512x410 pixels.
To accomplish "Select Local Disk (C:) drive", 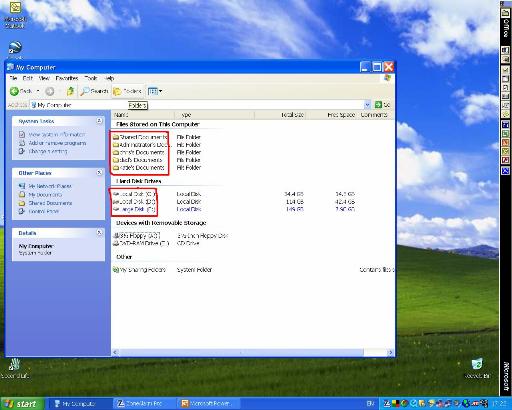I will pyautogui.click(x=134, y=194).
